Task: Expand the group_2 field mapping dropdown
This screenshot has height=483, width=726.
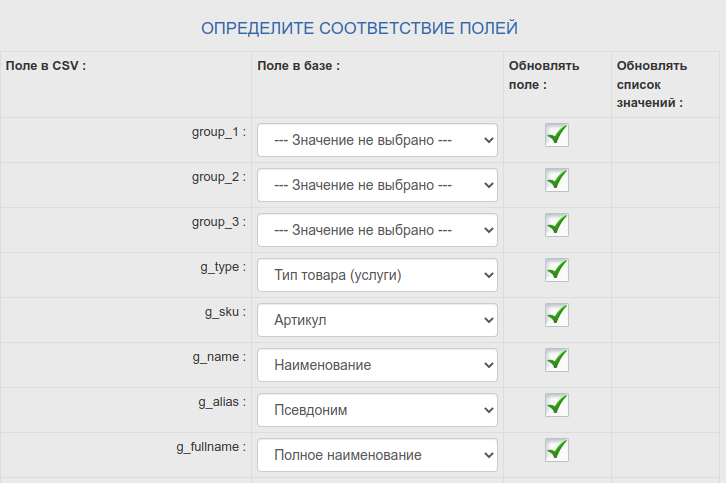Action: (x=377, y=185)
